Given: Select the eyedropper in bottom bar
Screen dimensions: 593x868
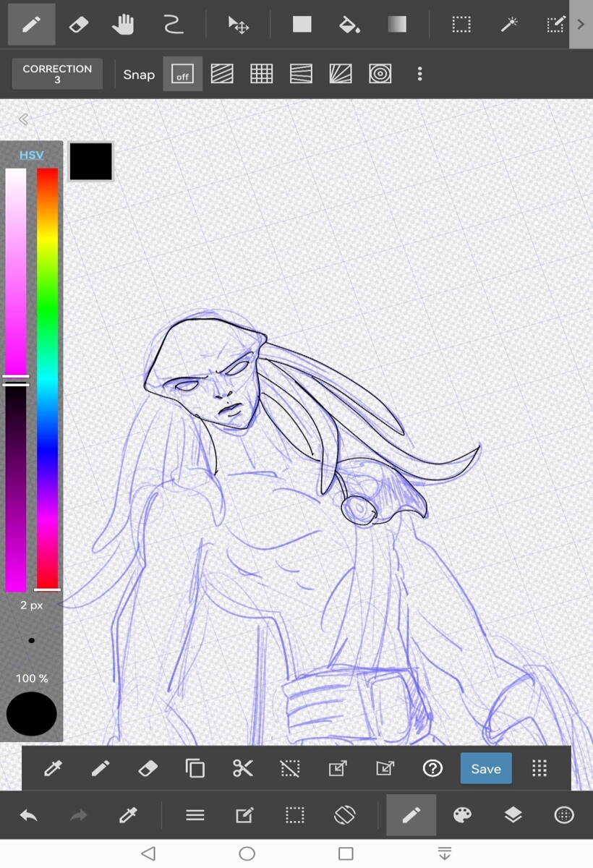Looking at the screenshot, I should pyautogui.click(x=128, y=816).
